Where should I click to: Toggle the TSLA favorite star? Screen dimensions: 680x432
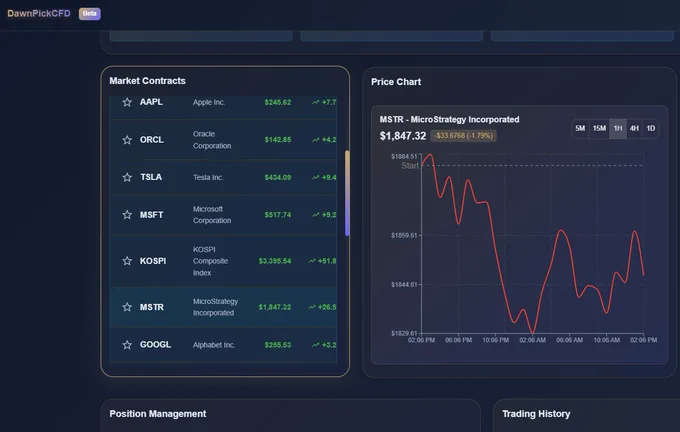(x=127, y=177)
